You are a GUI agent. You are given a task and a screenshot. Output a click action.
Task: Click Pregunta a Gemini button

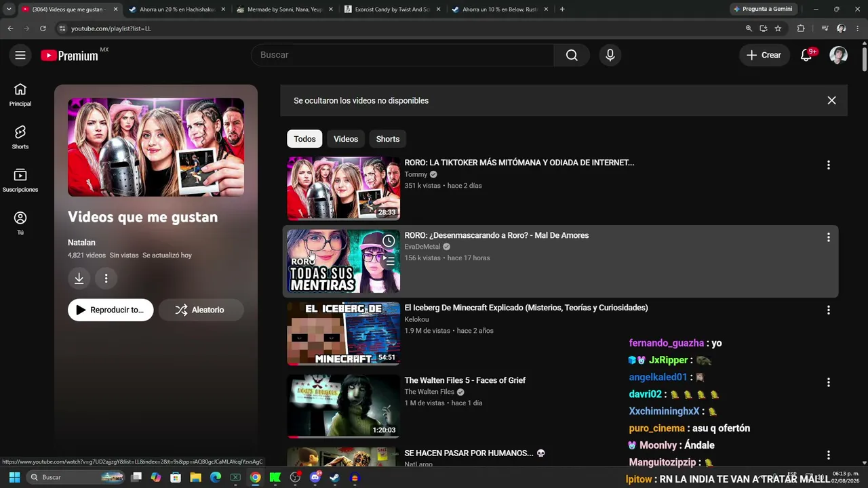[762, 9]
